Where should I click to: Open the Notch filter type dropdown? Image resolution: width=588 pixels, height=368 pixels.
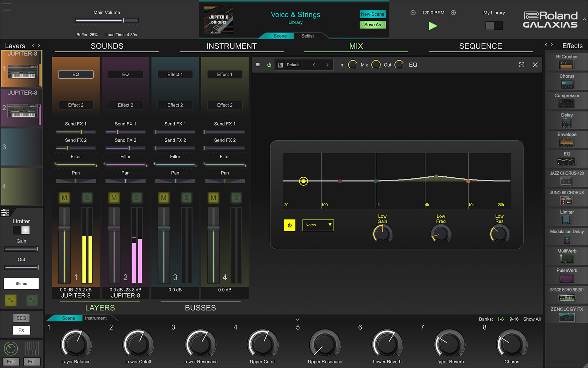click(x=318, y=225)
